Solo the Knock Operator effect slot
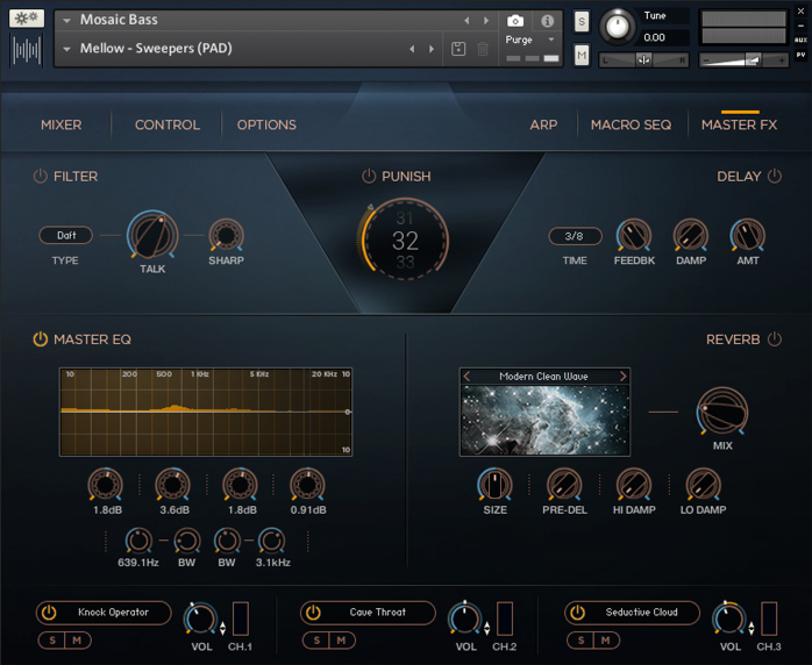This screenshot has width=812, height=665. 52,640
